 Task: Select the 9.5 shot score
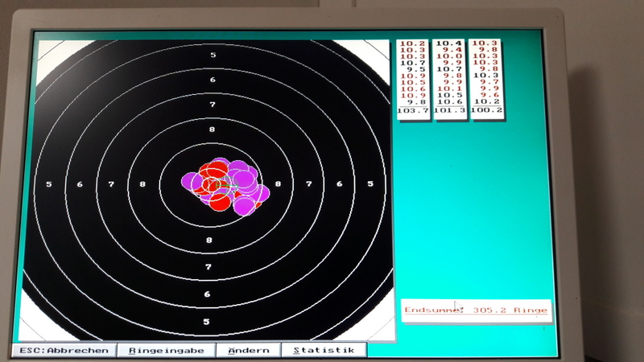[415, 69]
